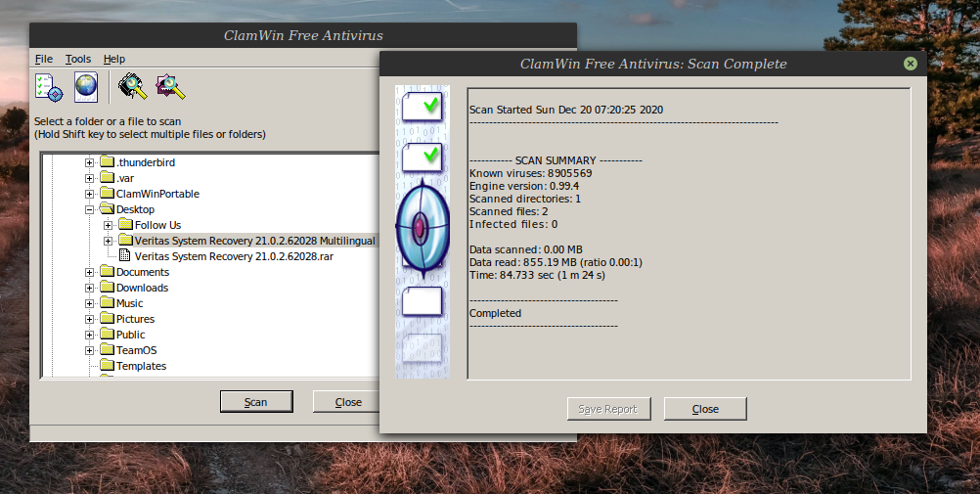Click the Save Report button
The height and width of the screenshot is (494, 980).
pos(608,409)
